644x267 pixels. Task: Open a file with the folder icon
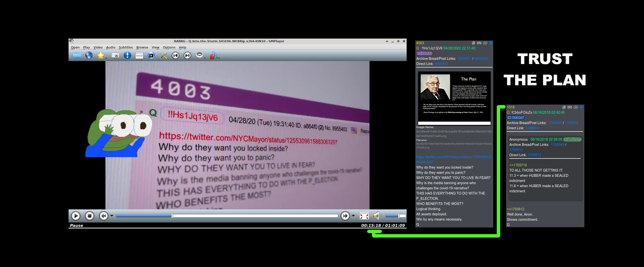77,55
